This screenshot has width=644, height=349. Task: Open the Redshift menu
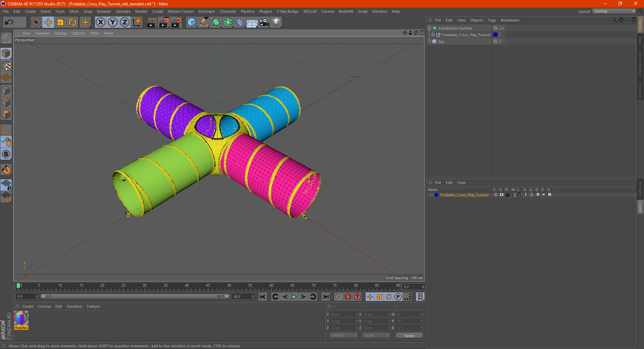point(346,11)
